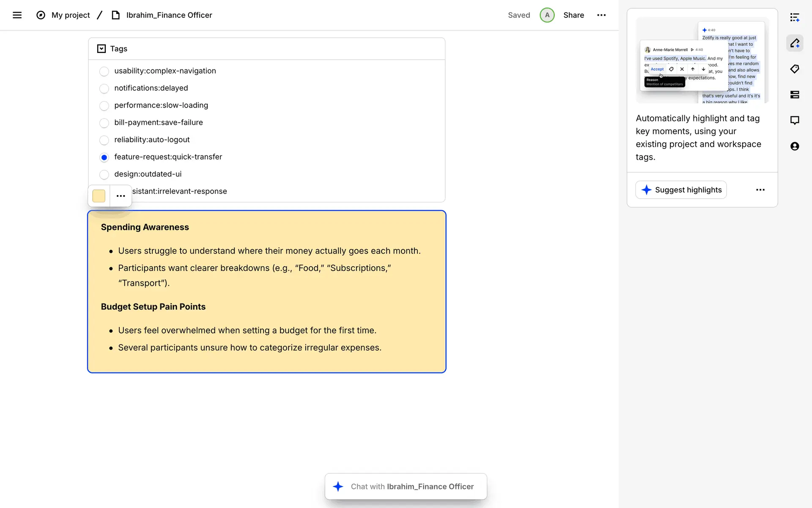Navigate to My project breadcrumb

(71, 15)
